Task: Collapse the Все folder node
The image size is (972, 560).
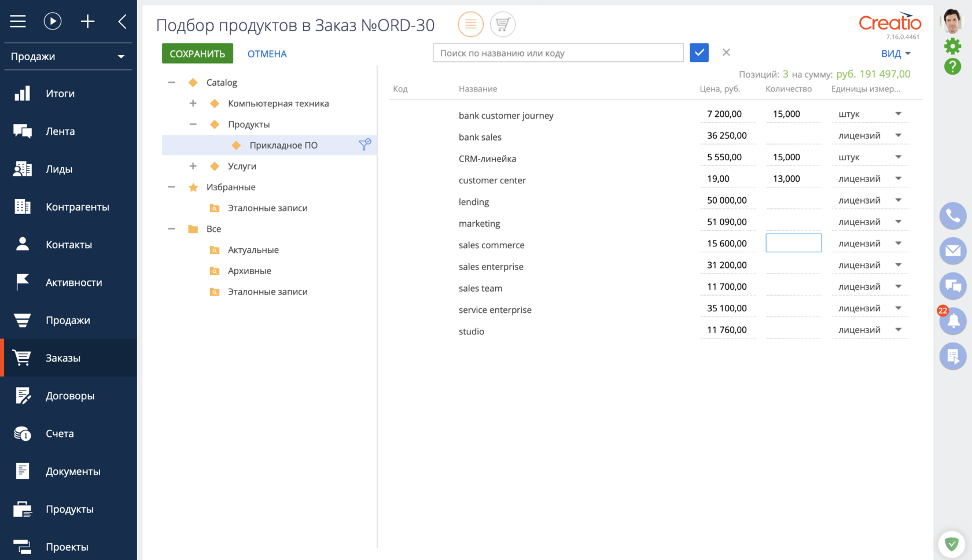Action: pyautogui.click(x=171, y=229)
